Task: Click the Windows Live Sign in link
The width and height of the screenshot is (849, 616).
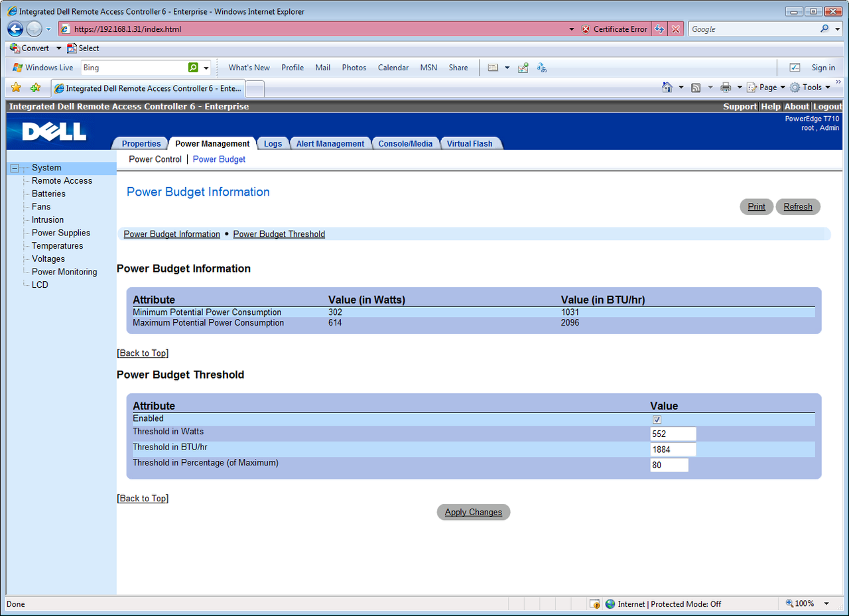Action: point(823,68)
